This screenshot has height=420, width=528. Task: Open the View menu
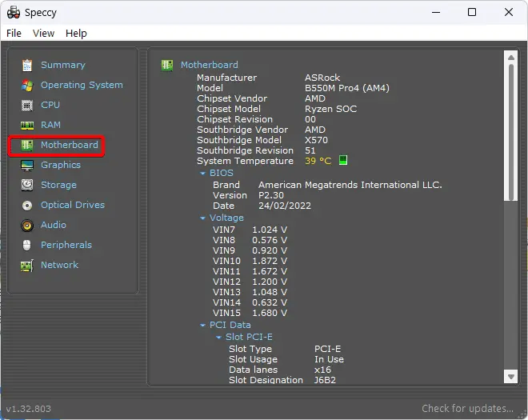[43, 33]
